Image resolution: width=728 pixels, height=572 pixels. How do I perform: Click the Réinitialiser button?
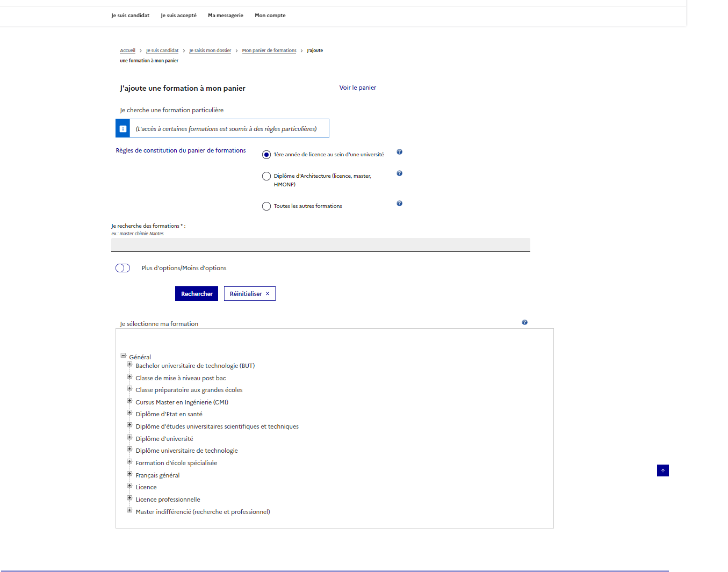click(250, 294)
